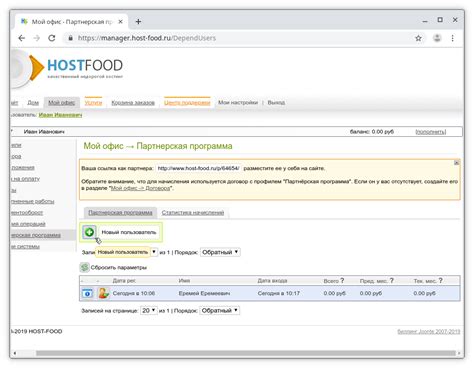Open sidebar link ending in системы
The image size is (474, 368).
25,246
